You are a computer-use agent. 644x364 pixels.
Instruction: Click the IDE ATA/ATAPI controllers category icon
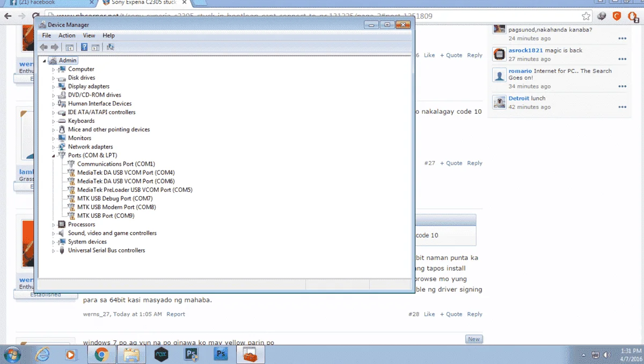point(62,112)
